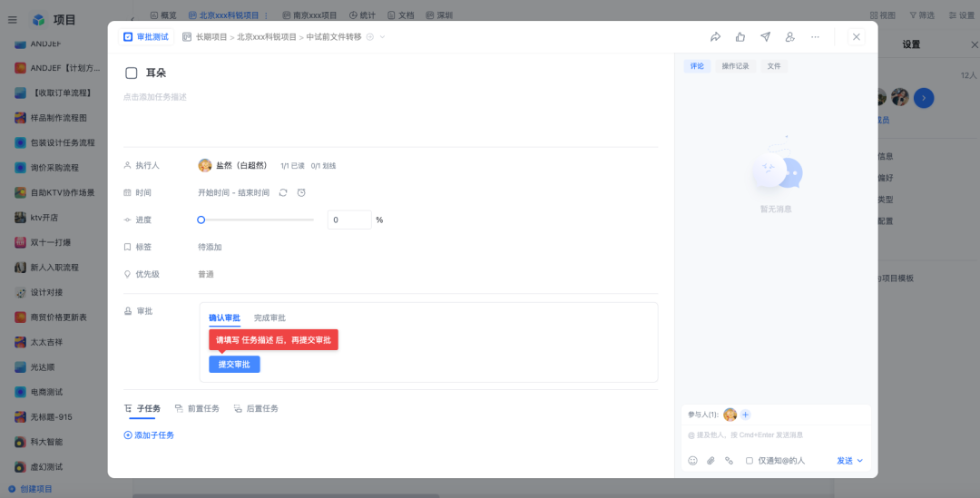Viewport: 980px width, 498px height.
Task: Click the hamburger menu icon
Action: coord(13,20)
